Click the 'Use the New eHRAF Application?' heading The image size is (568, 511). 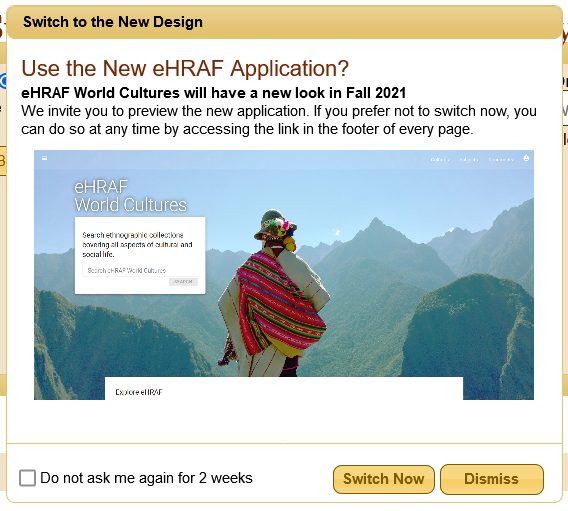(x=185, y=68)
